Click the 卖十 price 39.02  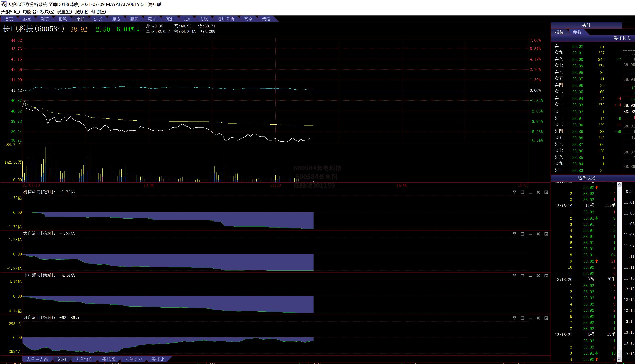[578, 47]
